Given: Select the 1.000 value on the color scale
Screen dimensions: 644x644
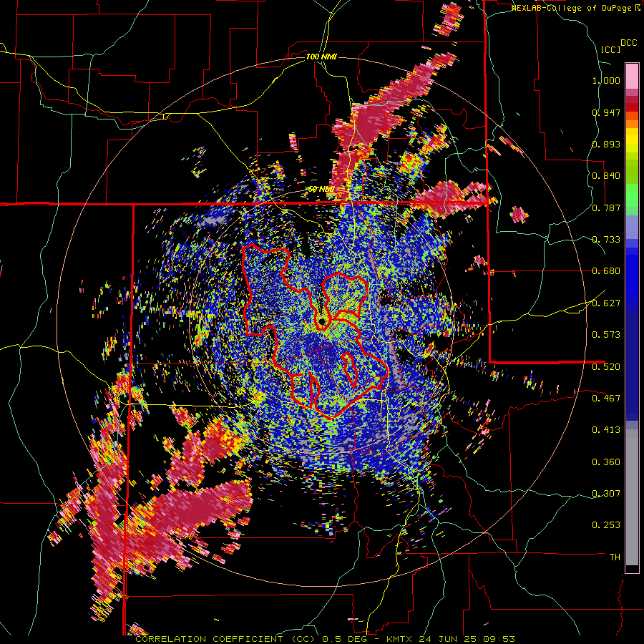Looking at the screenshot, I should [606, 80].
